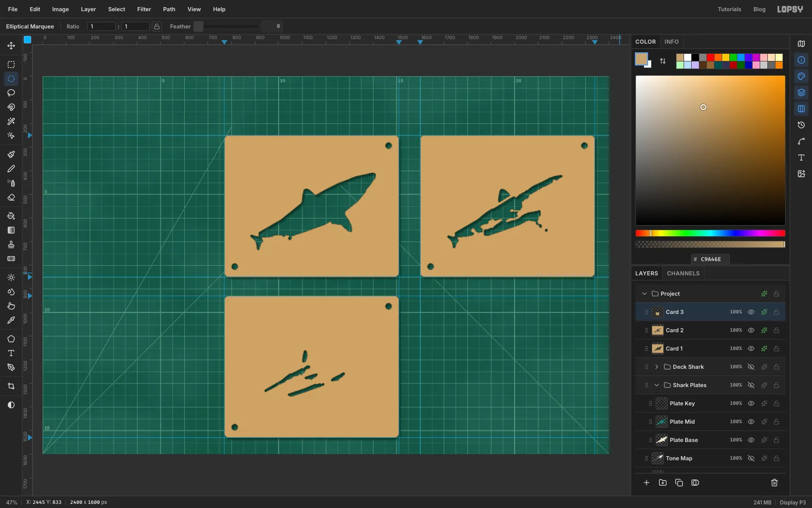Image resolution: width=812 pixels, height=508 pixels.
Task: Duplicate the layer using copy icon
Action: 679,483
